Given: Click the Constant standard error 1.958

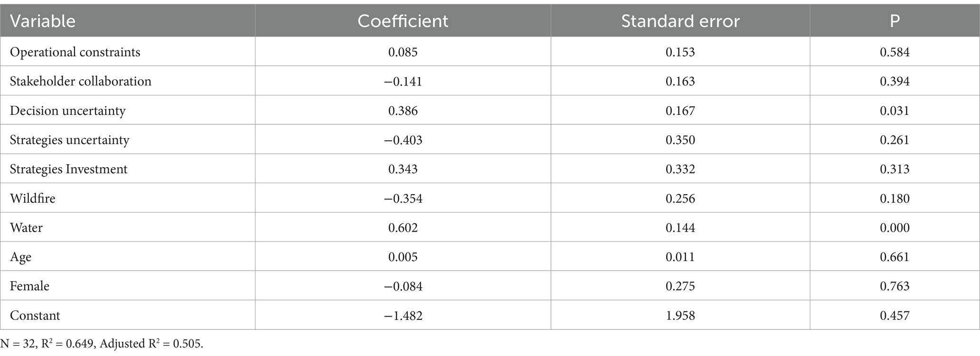Looking at the screenshot, I should [680, 316].
